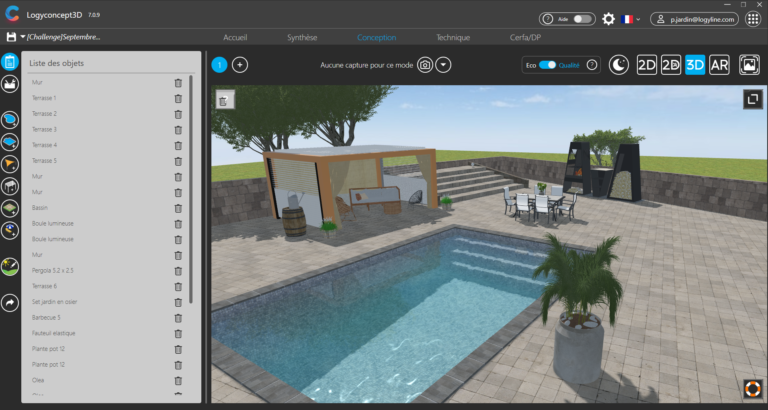Screen dimensions: 768x410
Task: Toggle the Aide help switch
Action: 582,19
